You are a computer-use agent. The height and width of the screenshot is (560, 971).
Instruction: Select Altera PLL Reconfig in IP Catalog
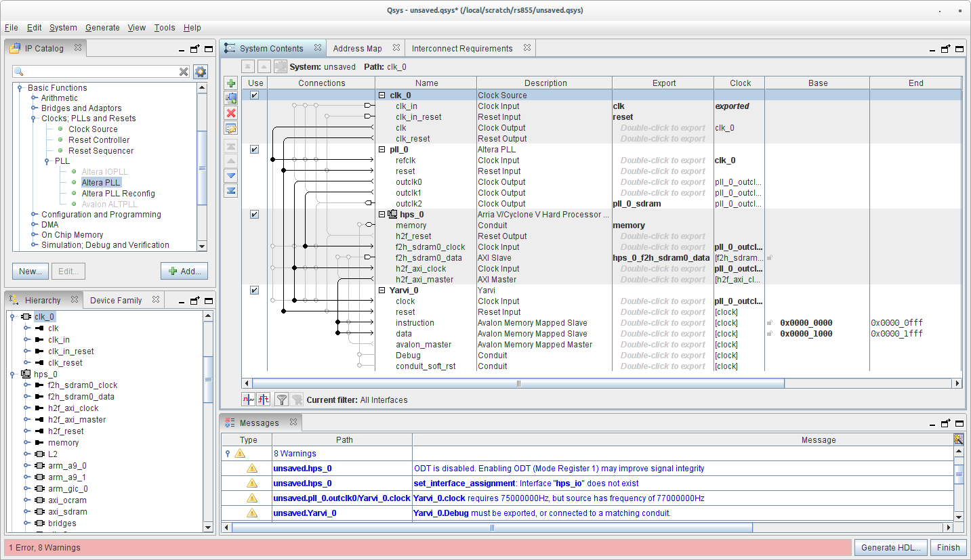coord(118,194)
